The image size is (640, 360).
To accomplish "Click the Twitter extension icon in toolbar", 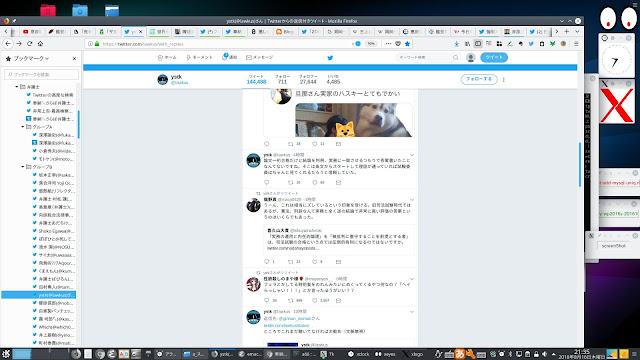I will click(x=531, y=44).
